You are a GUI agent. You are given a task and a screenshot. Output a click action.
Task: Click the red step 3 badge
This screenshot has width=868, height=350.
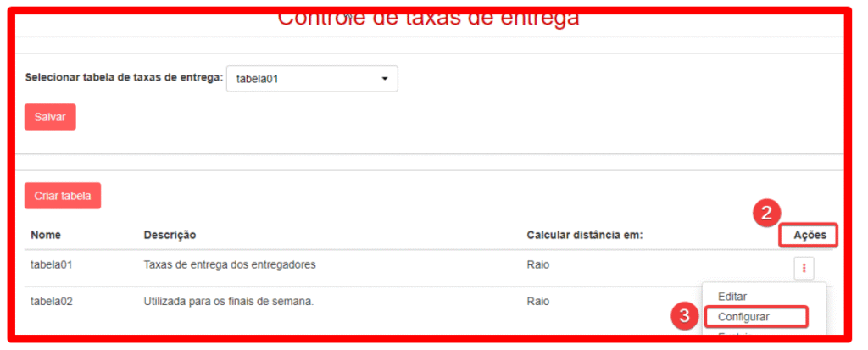pos(684,316)
